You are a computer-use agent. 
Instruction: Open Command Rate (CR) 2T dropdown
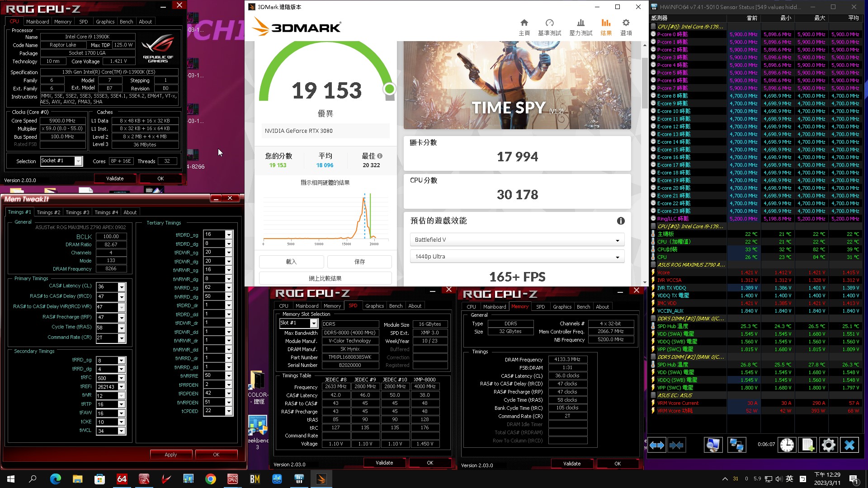click(x=121, y=338)
